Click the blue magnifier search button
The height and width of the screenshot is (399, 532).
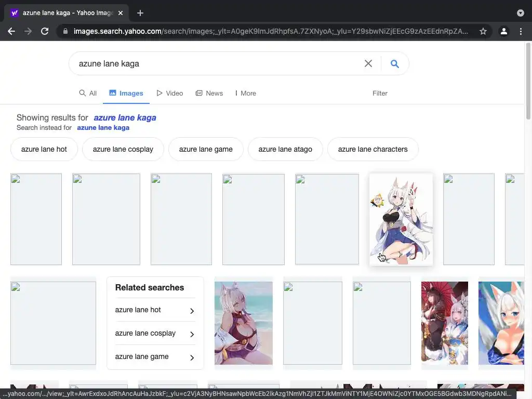pyautogui.click(x=395, y=63)
